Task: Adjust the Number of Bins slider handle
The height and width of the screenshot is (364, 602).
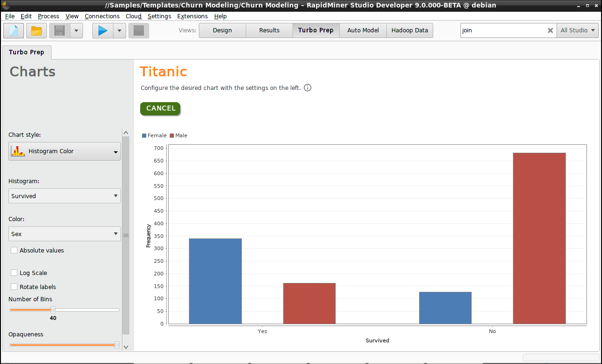Action: (53, 310)
